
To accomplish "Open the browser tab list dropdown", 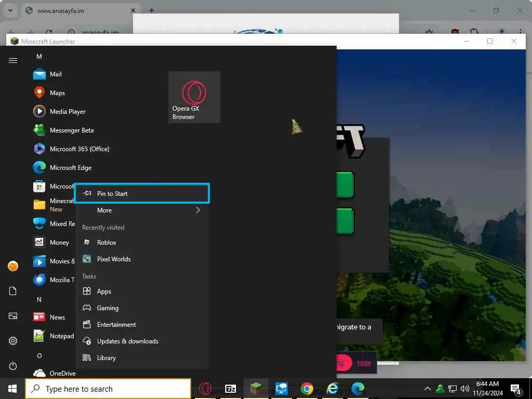I will point(10,10).
